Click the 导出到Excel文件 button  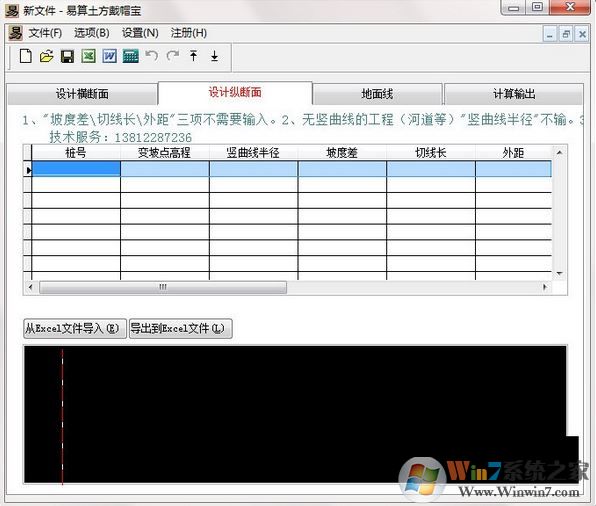[180, 328]
